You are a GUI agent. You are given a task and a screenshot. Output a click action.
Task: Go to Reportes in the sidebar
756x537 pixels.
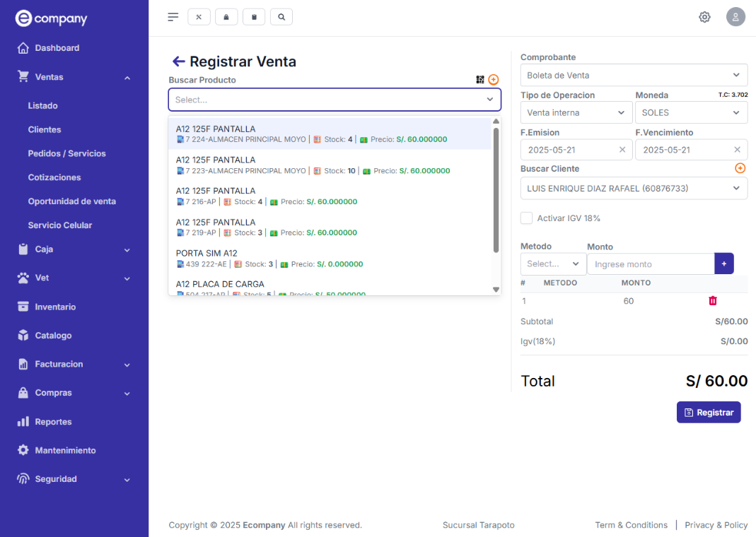(53, 422)
